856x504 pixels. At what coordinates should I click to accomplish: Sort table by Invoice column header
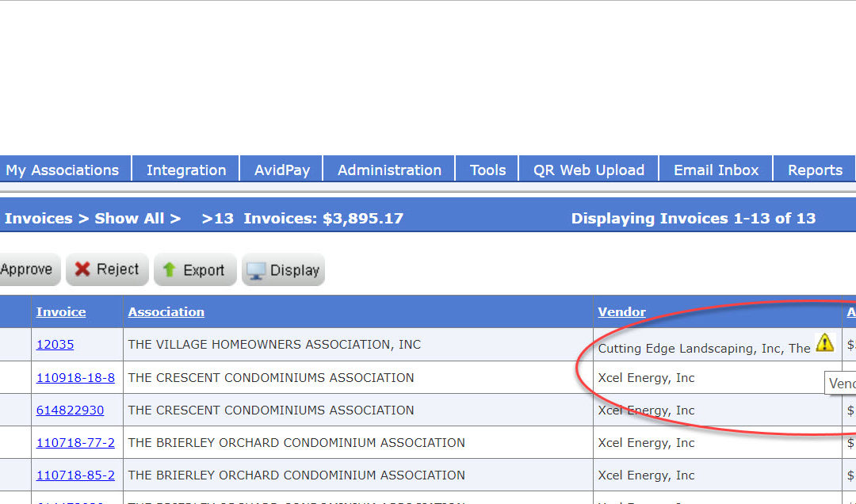(x=61, y=311)
